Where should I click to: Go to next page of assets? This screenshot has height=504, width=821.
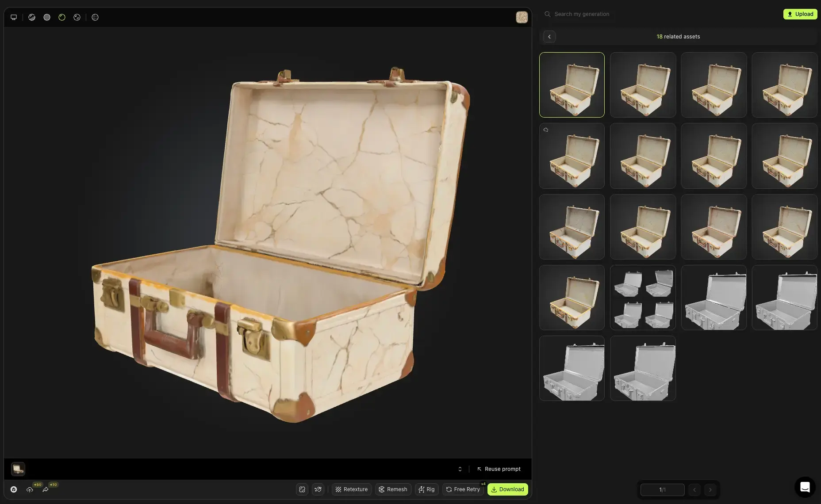[710, 490]
